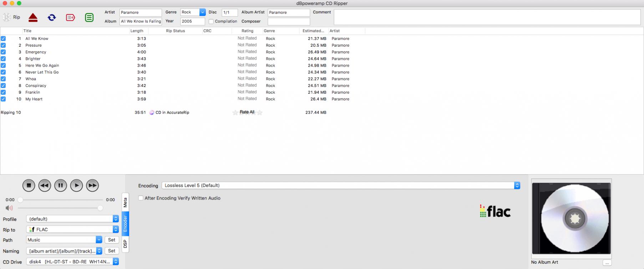This screenshot has height=269, width=644.
Task: Click Set button next to Path
Action: (x=112, y=240)
